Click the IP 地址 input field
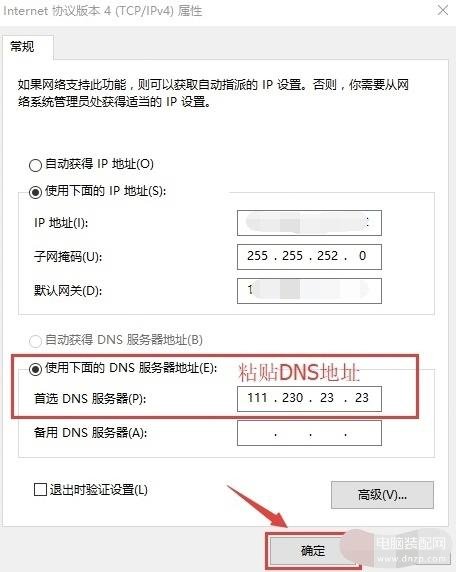Screen dimensions: 456x572 [x=309, y=223]
